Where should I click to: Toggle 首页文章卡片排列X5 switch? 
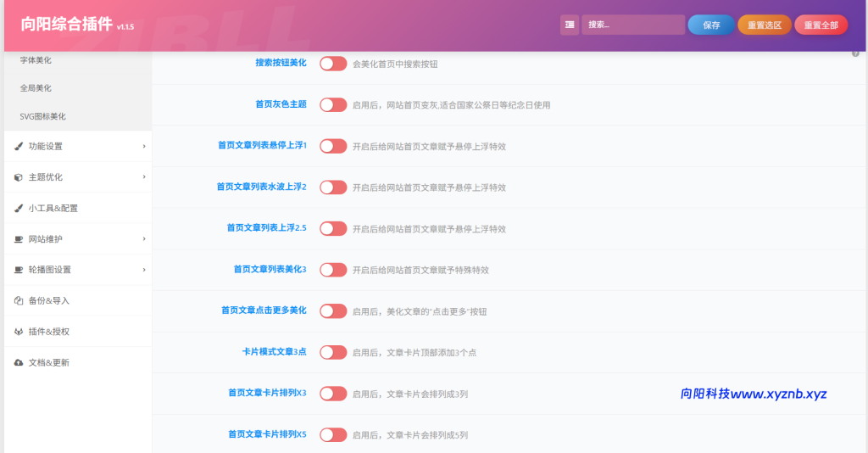[333, 434]
